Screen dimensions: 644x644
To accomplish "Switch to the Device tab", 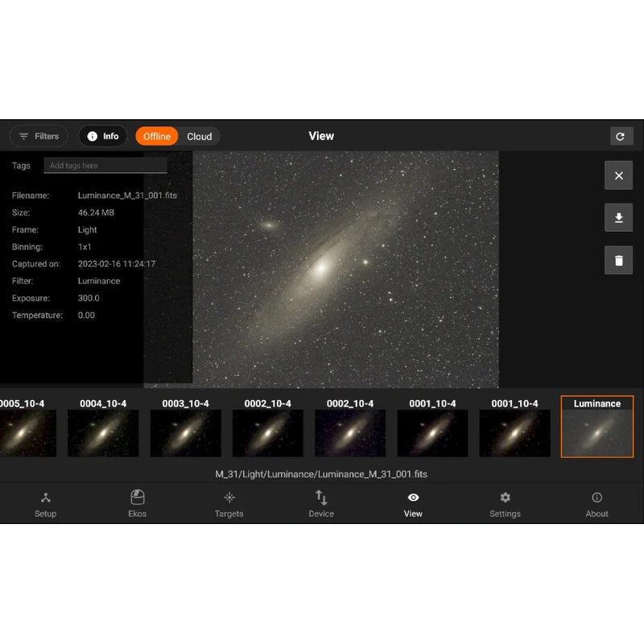I will point(321,505).
